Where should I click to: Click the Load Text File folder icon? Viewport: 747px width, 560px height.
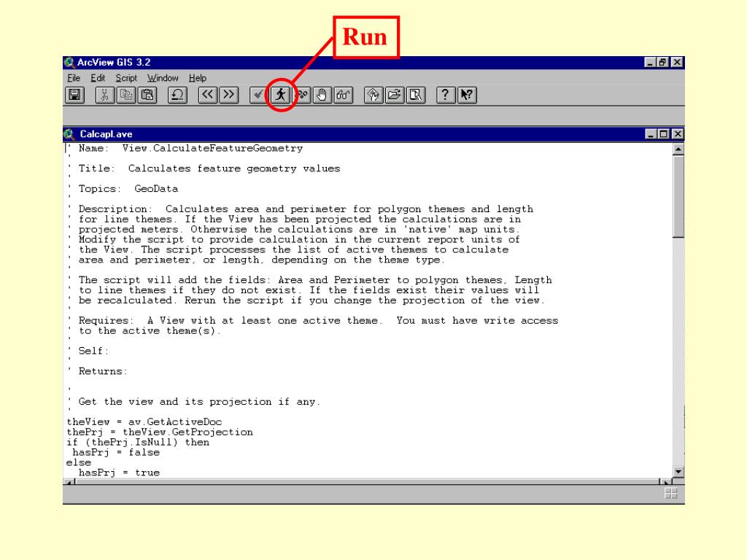[x=395, y=96]
